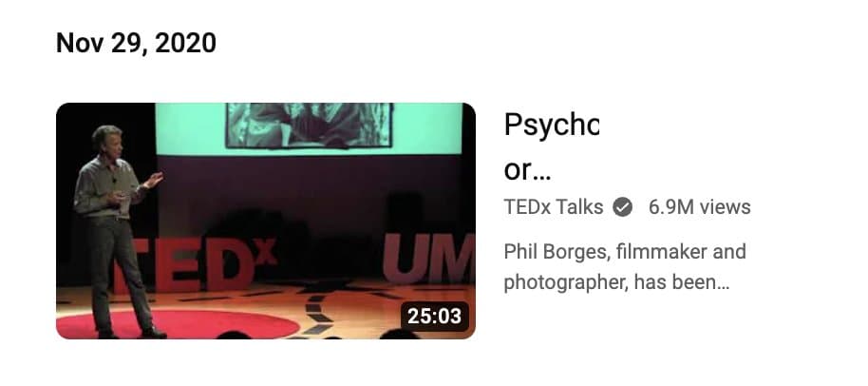Click the verified checkmark beside TEDx Talks
This screenshot has height=386, width=868.
pyautogui.click(x=622, y=207)
